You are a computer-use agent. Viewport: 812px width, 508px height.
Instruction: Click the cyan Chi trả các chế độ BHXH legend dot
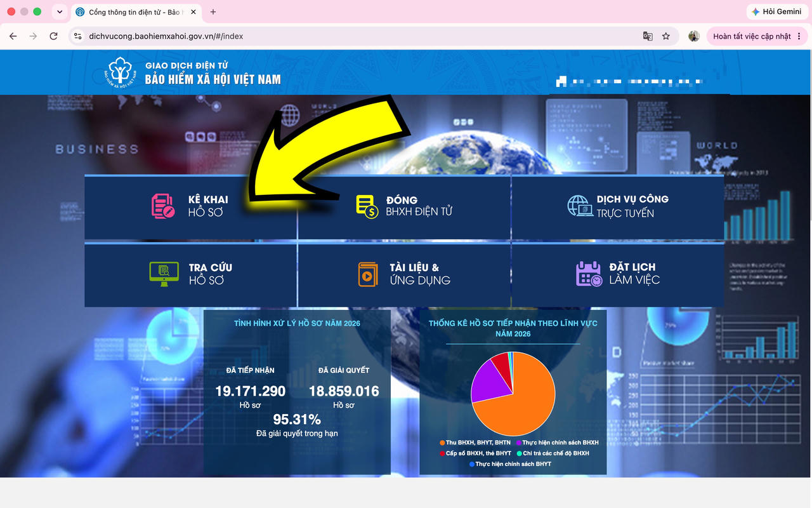[x=519, y=453]
